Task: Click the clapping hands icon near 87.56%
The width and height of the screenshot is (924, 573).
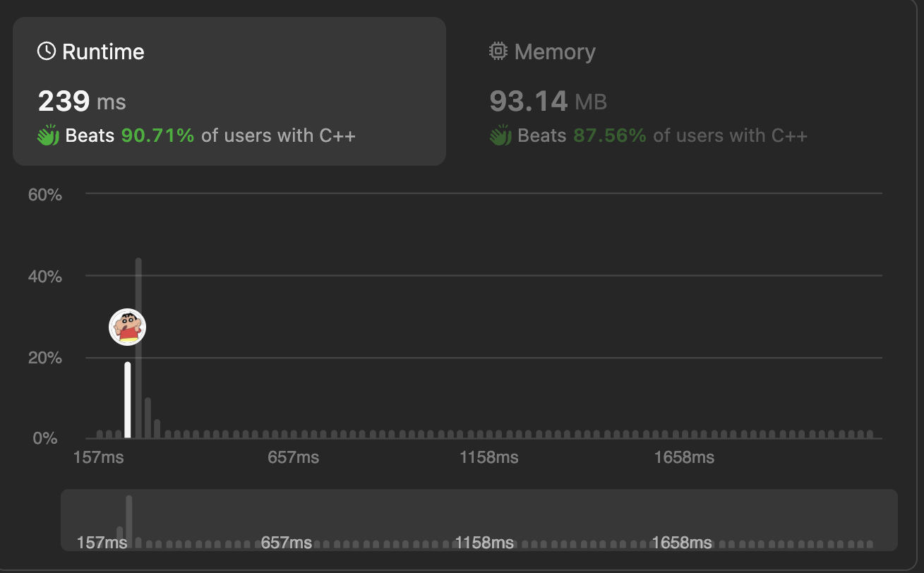Action: coord(500,135)
